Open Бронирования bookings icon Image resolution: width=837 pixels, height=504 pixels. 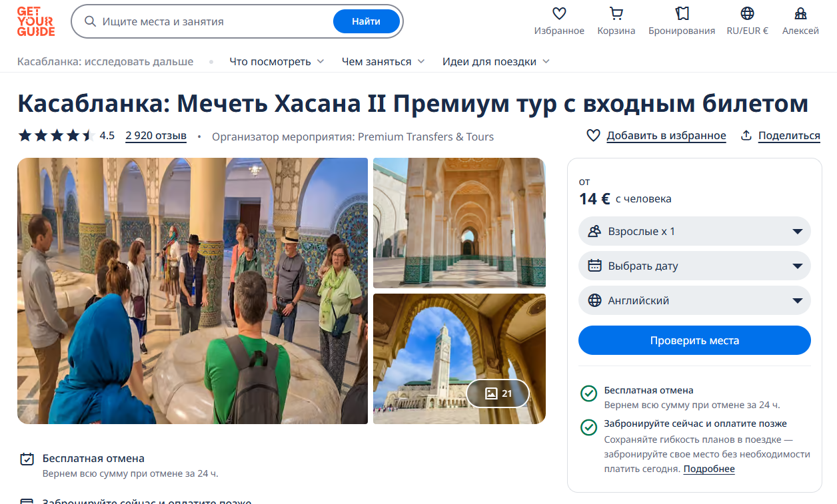click(681, 14)
